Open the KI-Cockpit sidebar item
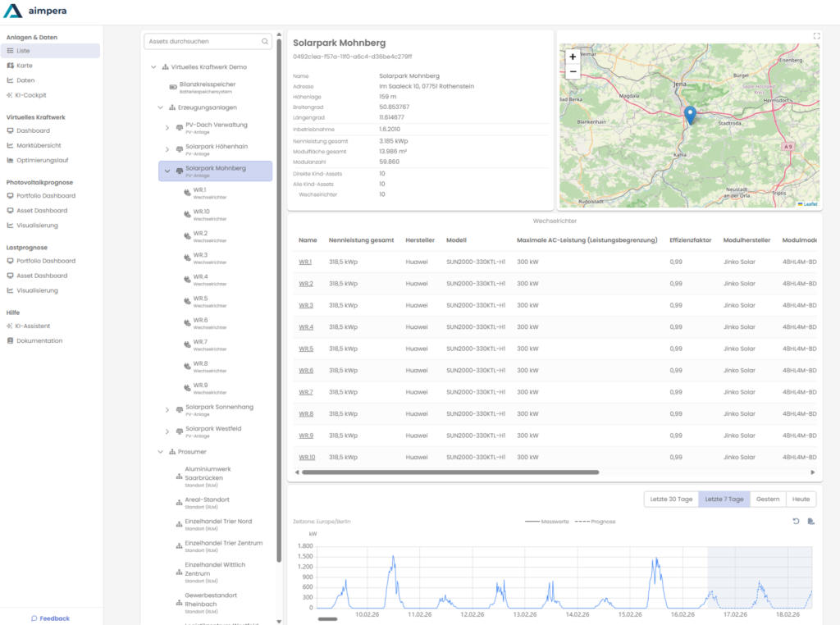The image size is (840, 625). coord(31,95)
